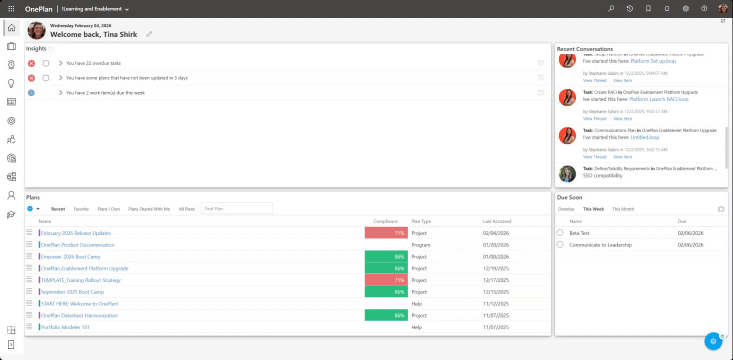Open row menu for Portfolio Modeler 101
This screenshot has height=360, width=733.
[29, 326]
